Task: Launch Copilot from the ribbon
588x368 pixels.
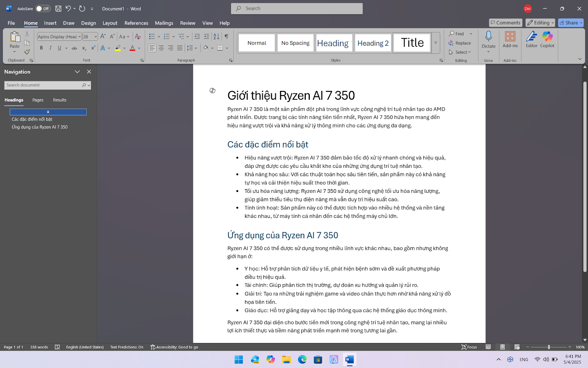Action: (547, 40)
